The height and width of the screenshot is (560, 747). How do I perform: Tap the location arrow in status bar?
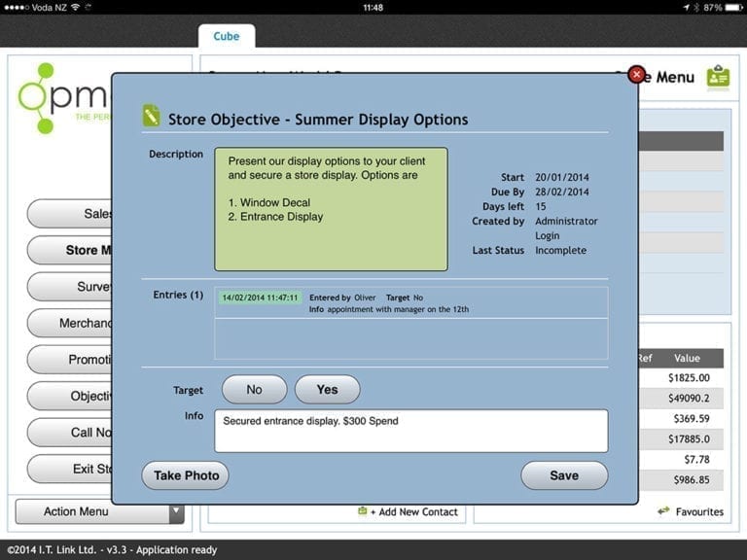point(686,7)
